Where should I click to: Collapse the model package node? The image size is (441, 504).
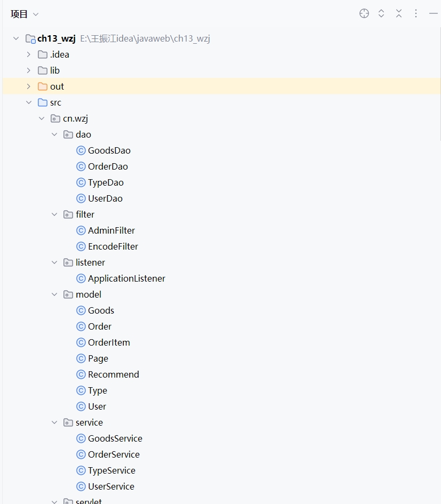(54, 294)
